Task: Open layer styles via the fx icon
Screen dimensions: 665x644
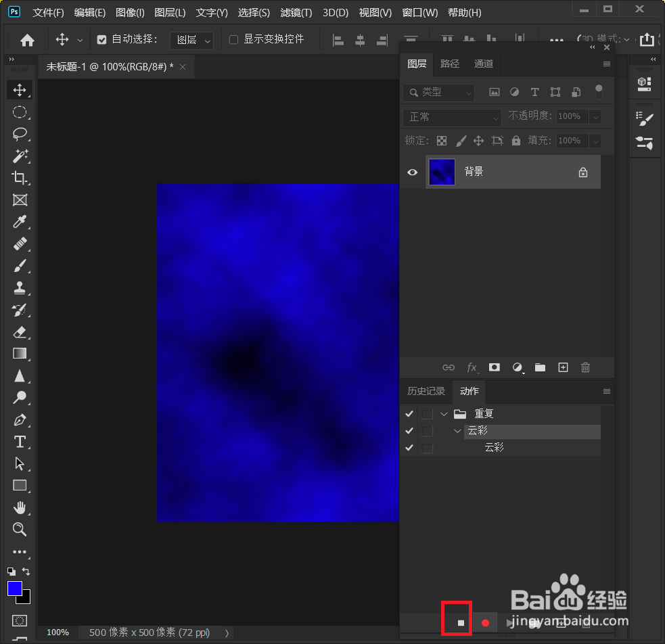Action: click(472, 367)
